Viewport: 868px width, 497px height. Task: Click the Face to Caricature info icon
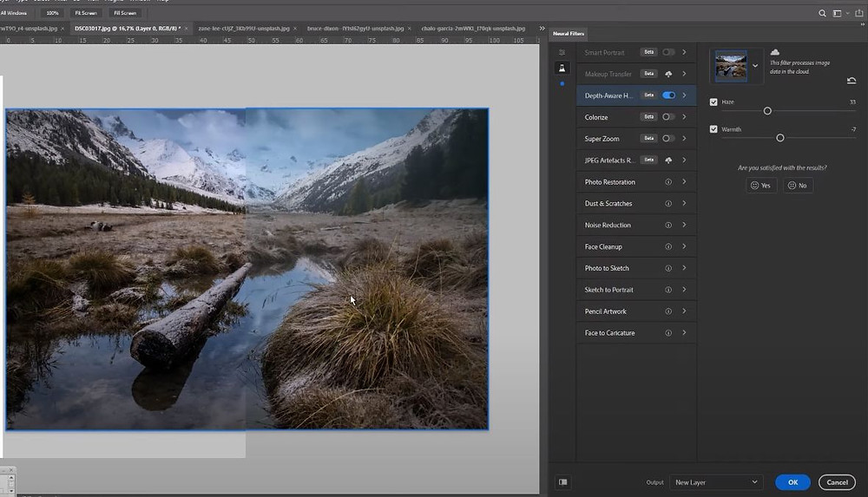pos(668,333)
